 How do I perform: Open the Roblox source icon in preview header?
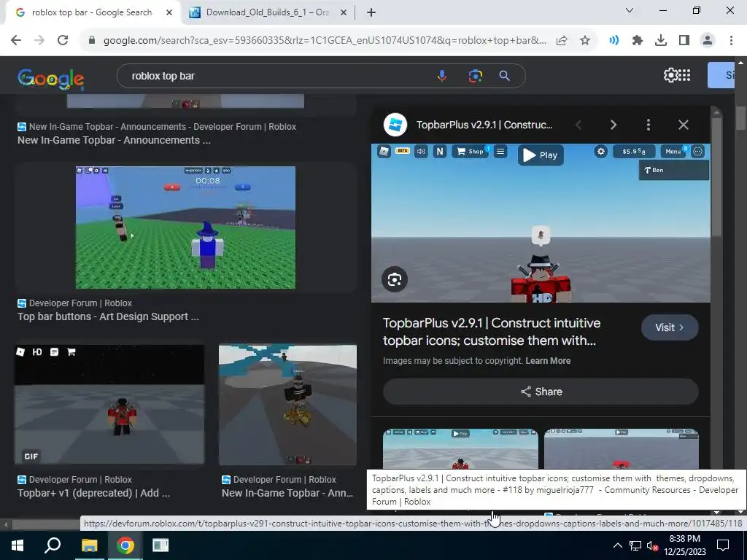tap(395, 125)
